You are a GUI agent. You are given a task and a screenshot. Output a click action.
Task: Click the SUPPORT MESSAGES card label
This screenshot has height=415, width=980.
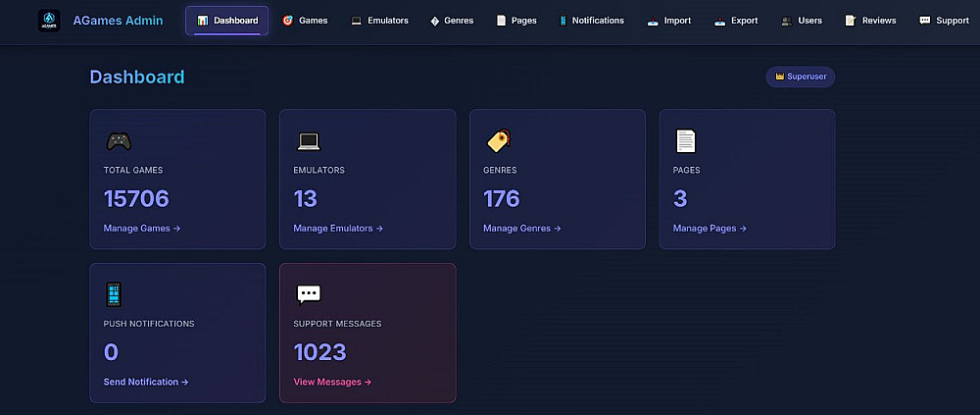(337, 324)
